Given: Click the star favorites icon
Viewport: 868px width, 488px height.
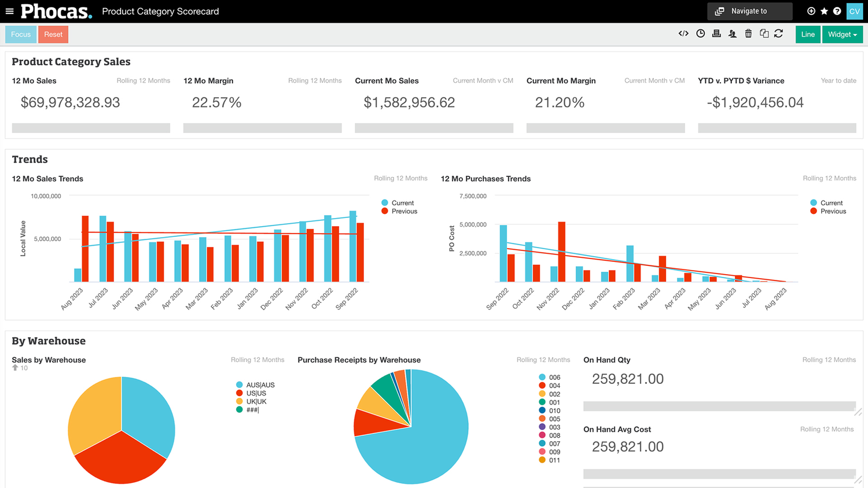Looking at the screenshot, I should tap(824, 11).
